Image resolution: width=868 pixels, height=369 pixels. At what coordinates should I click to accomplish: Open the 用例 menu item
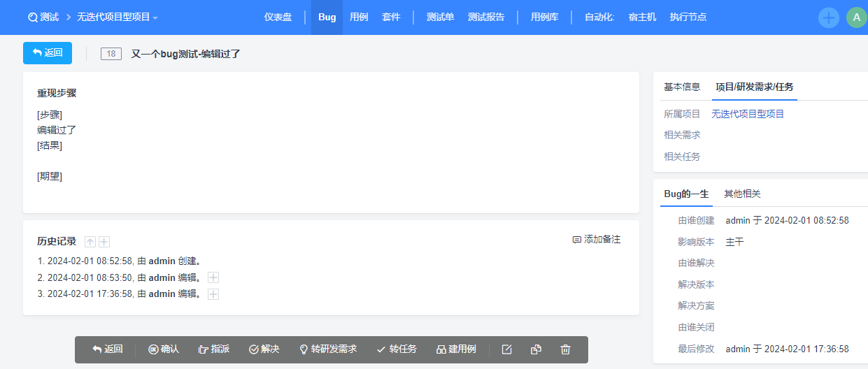pos(359,17)
